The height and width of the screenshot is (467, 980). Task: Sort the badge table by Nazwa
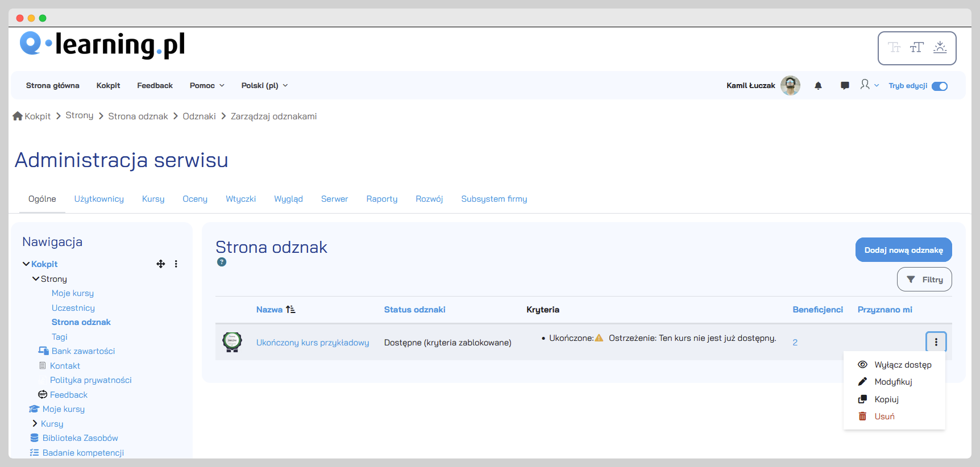(x=269, y=310)
